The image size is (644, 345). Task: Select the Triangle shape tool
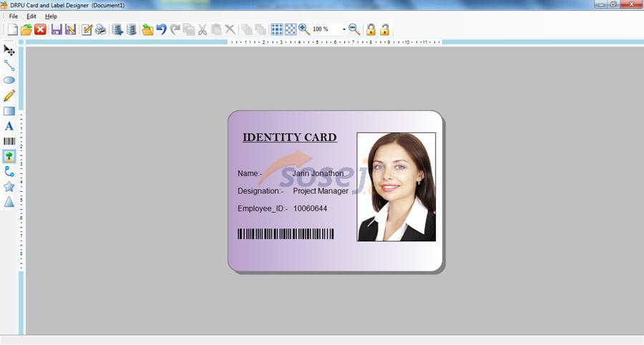pos(9,202)
